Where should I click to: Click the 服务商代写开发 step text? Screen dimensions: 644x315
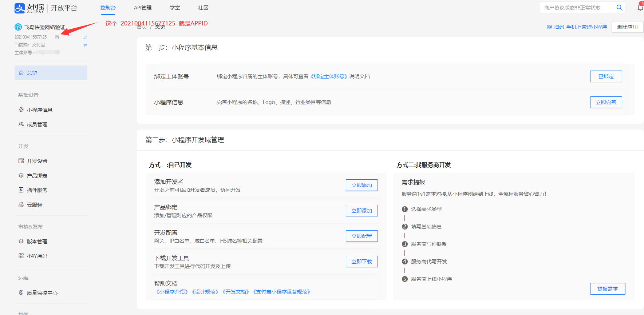(x=429, y=262)
